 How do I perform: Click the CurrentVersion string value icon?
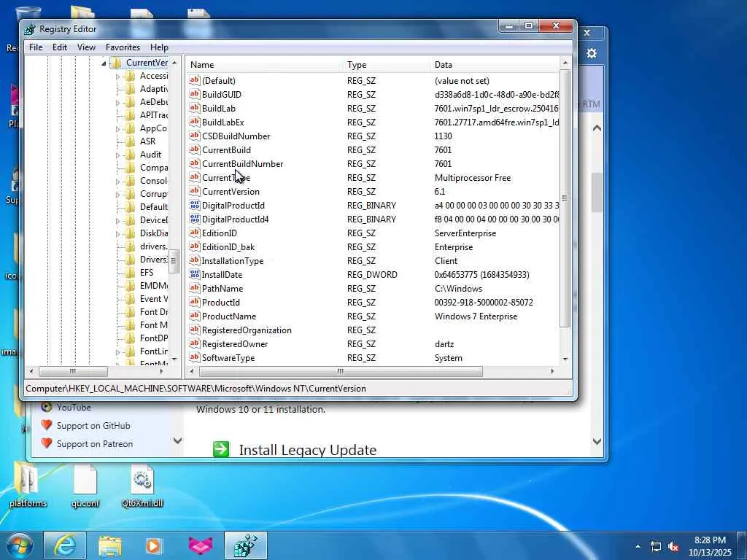coord(194,192)
